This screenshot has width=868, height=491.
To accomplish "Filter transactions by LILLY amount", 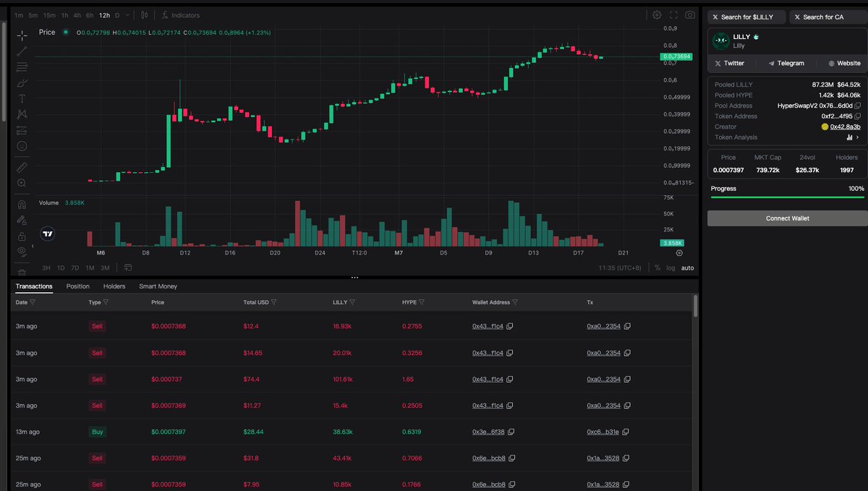I will coord(354,302).
